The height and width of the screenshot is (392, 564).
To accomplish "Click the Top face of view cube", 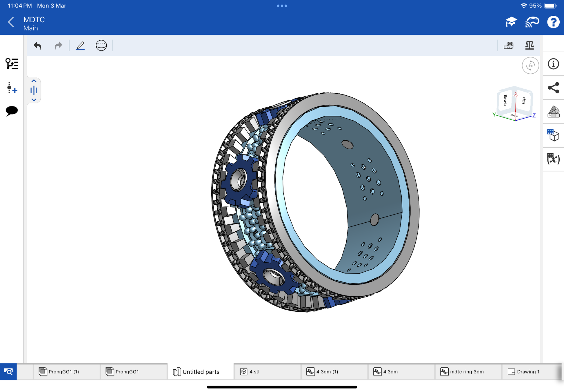I will 523,101.
